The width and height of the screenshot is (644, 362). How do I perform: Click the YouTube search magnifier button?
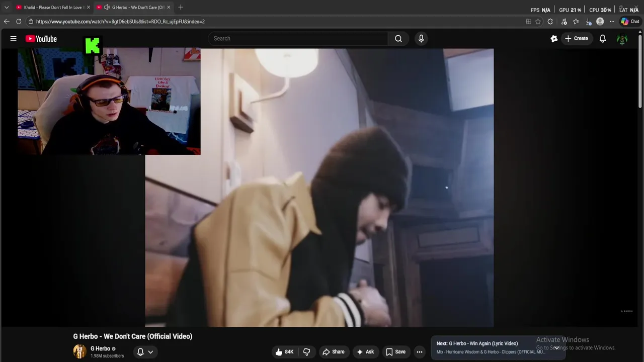(x=398, y=38)
